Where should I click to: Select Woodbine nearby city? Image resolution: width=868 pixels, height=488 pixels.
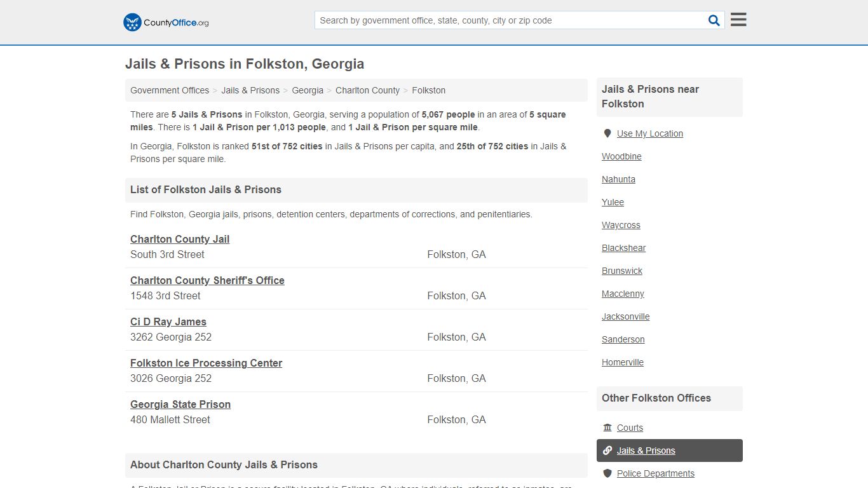coord(621,156)
